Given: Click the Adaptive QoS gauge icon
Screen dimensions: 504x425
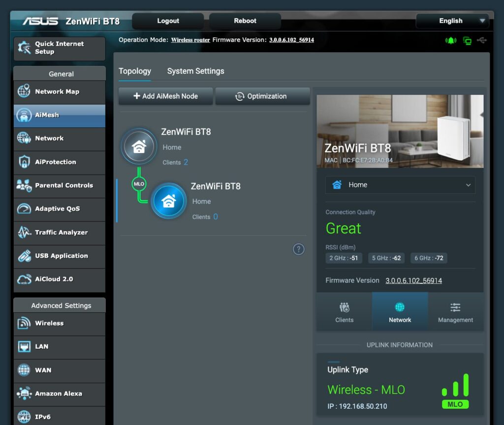Looking at the screenshot, I should pyautogui.click(x=24, y=209).
